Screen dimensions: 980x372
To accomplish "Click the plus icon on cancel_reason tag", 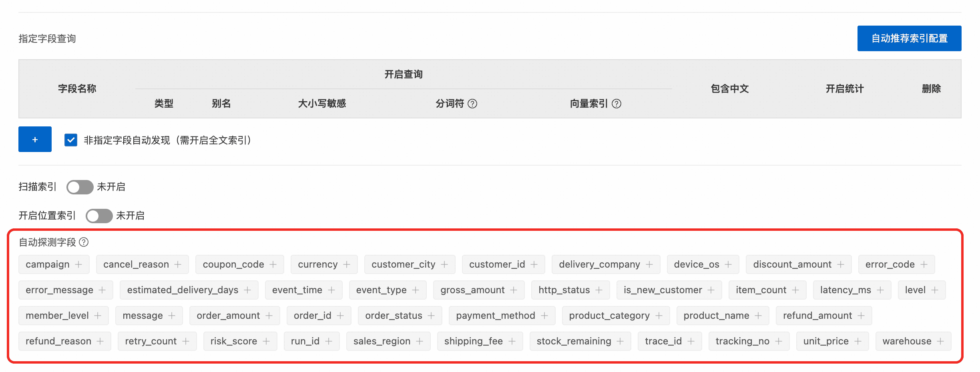I will click(178, 264).
